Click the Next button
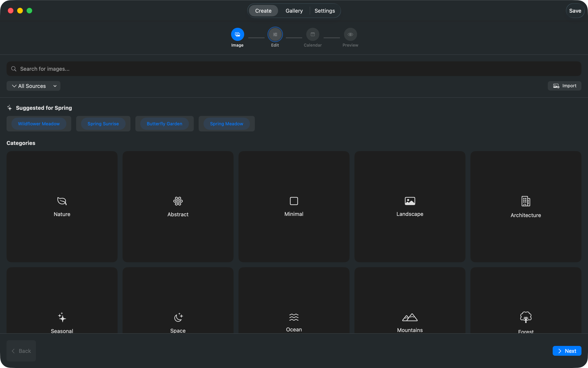This screenshot has width=588, height=368. 567,351
